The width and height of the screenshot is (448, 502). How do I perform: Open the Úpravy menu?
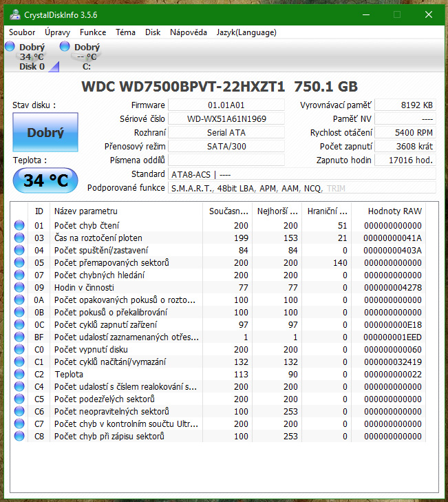tap(57, 32)
